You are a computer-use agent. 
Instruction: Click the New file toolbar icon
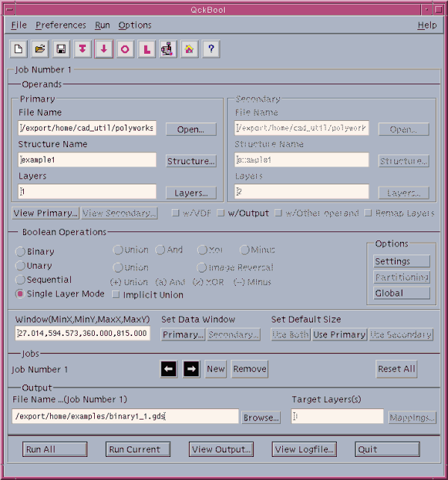point(19,49)
